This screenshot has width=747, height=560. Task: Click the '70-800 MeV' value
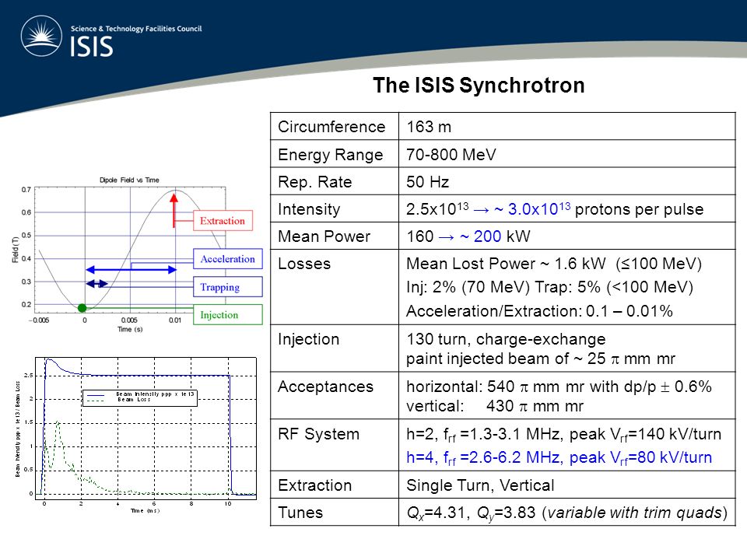(451, 154)
